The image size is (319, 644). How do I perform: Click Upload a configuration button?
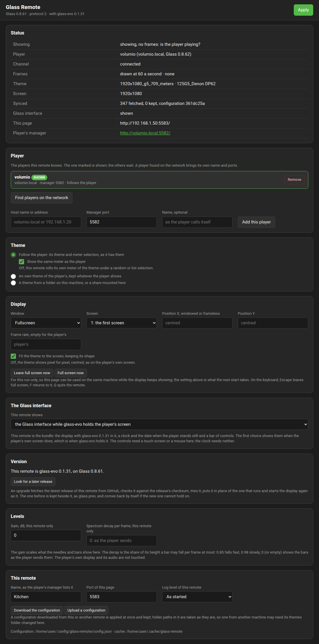86,610
